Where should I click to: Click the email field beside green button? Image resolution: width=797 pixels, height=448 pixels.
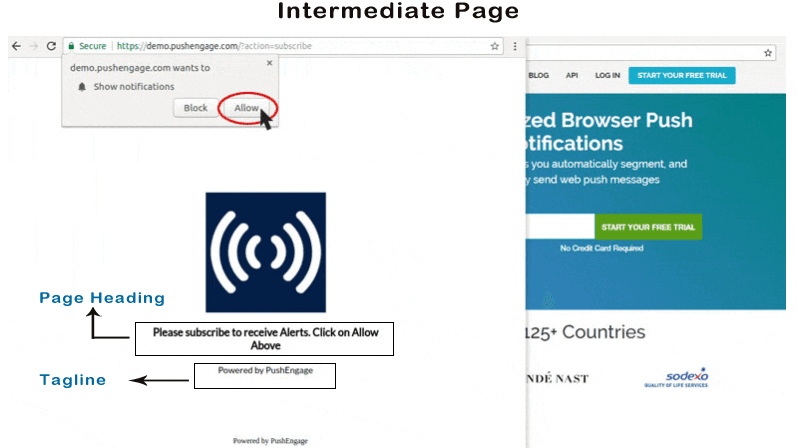coord(560,227)
